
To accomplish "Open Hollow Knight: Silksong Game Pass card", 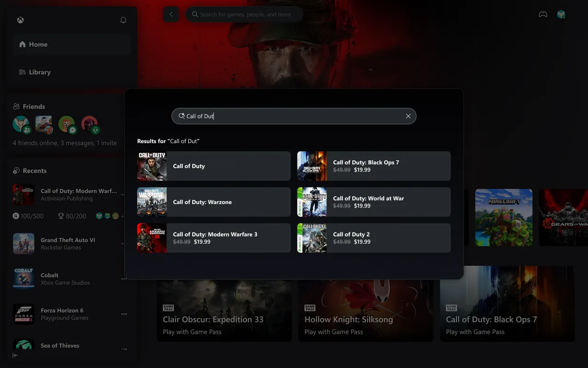I will click(366, 310).
